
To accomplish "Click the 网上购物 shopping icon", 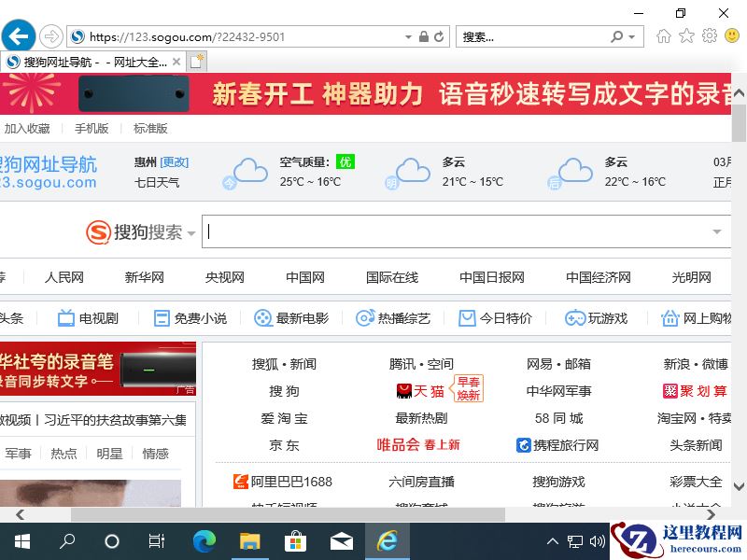I will click(669, 317).
